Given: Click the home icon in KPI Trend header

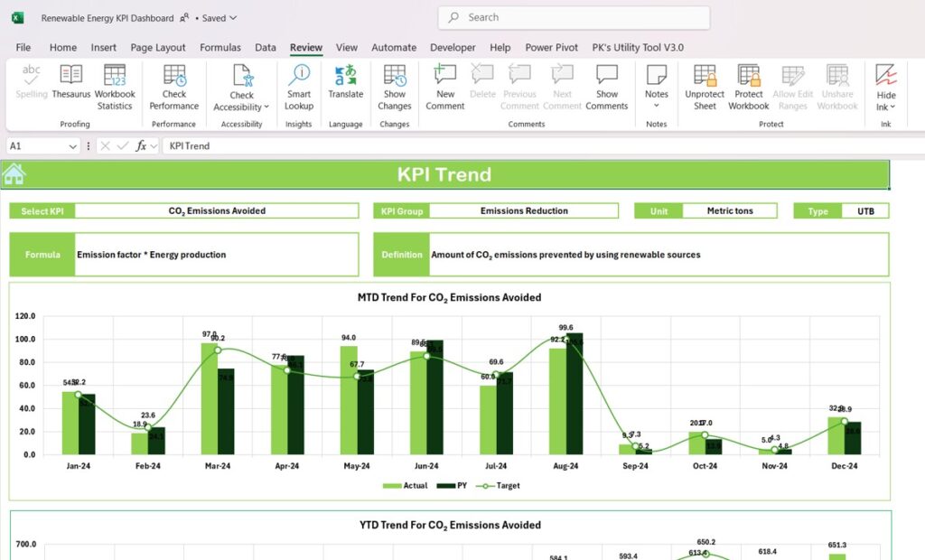Looking at the screenshot, I should click(x=14, y=174).
